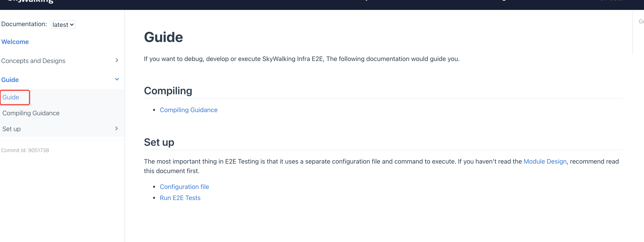
Task: Open Compiling Guidance in the sidebar
Action: [x=31, y=113]
